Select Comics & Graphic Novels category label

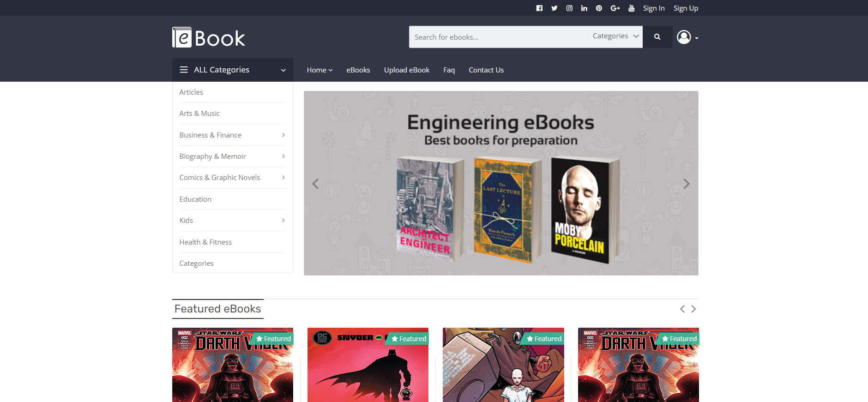click(x=220, y=178)
